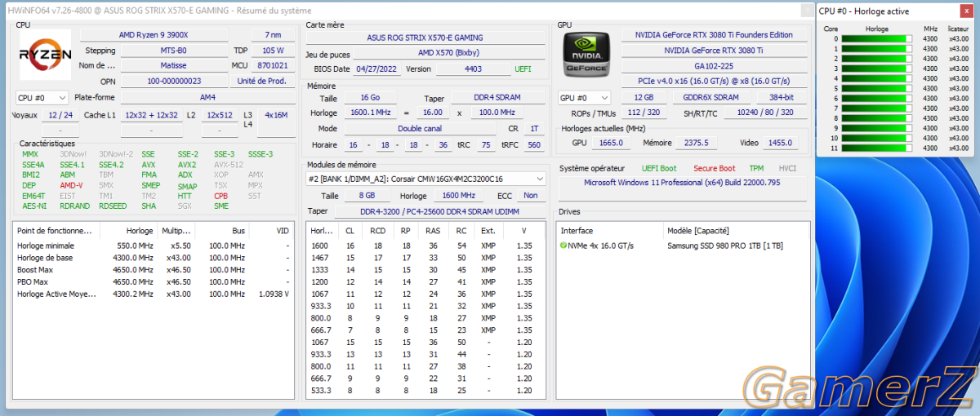
Task: Close the CPU #0 Horloge active window
Action: pos(966,11)
